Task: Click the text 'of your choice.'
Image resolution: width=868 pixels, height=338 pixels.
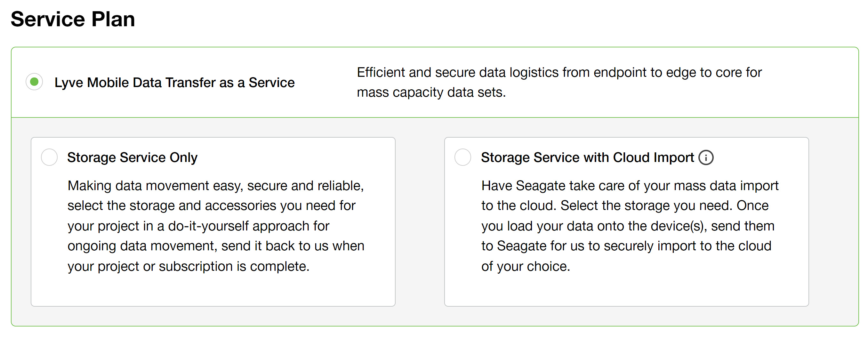Action: point(525,267)
